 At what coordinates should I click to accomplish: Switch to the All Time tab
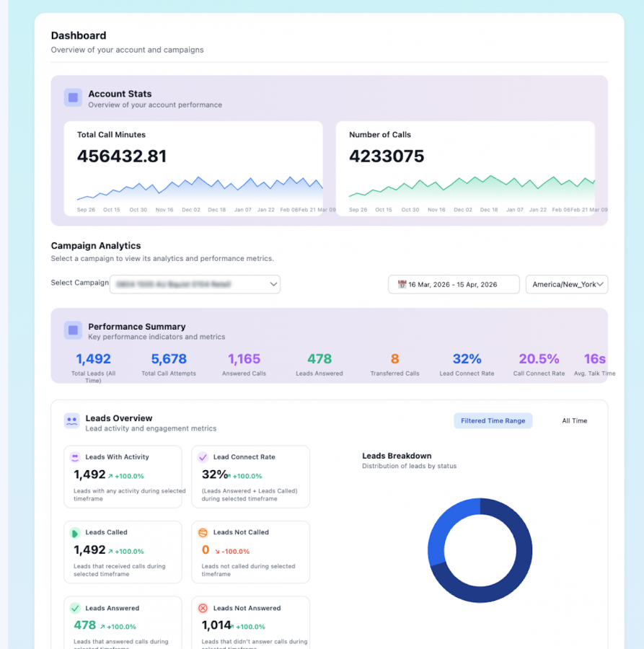tap(574, 420)
